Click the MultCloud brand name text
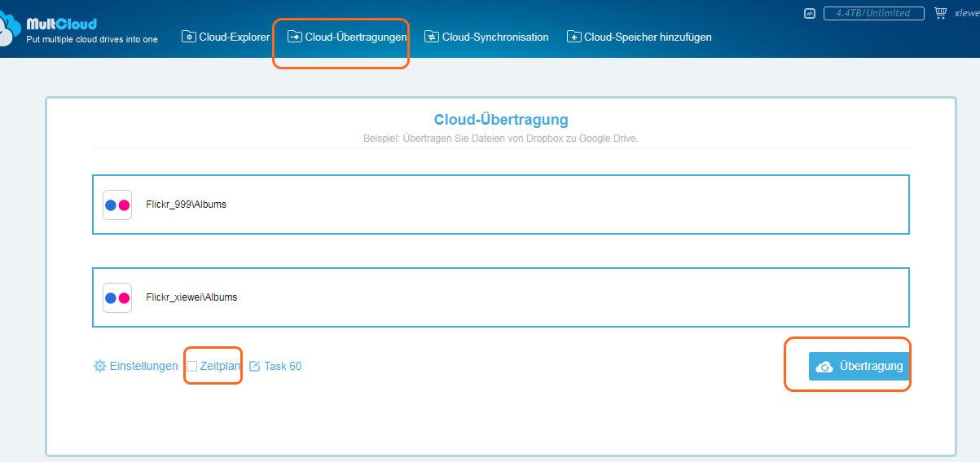980x462 pixels. tap(61, 24)
